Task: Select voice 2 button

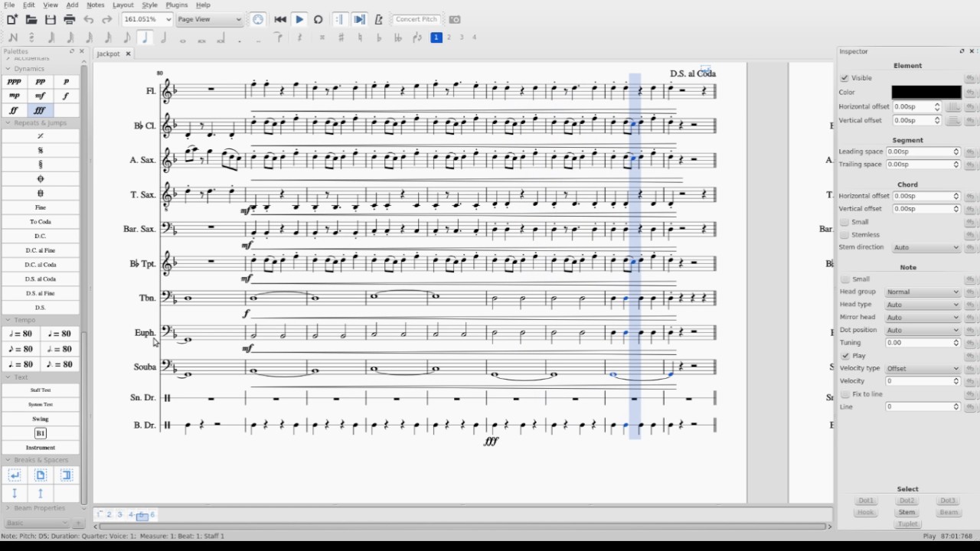Action: point(449,37)
